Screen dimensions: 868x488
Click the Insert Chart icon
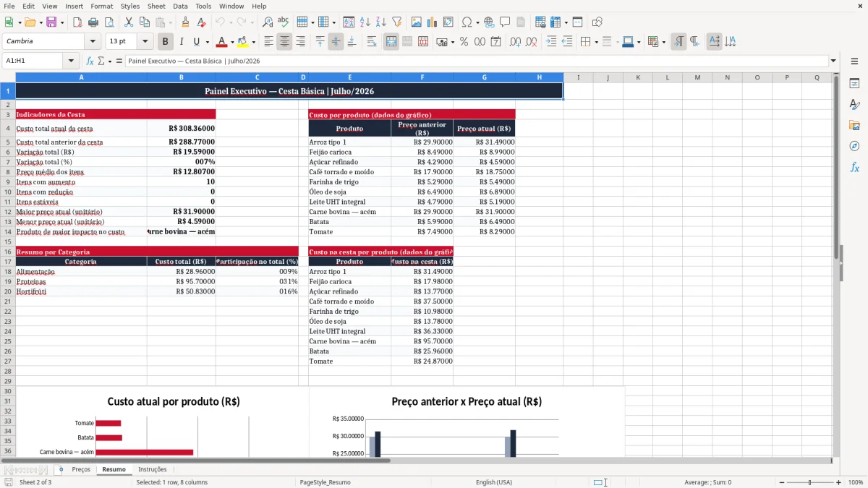(433, 22)
